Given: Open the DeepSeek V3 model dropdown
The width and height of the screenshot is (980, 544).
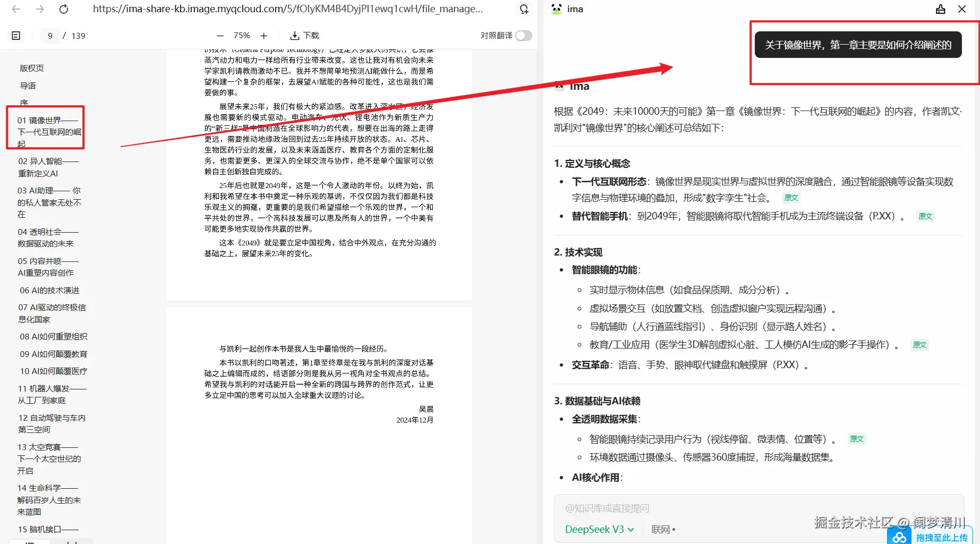Looking at the screenshot, I should (x=600, y=530).
